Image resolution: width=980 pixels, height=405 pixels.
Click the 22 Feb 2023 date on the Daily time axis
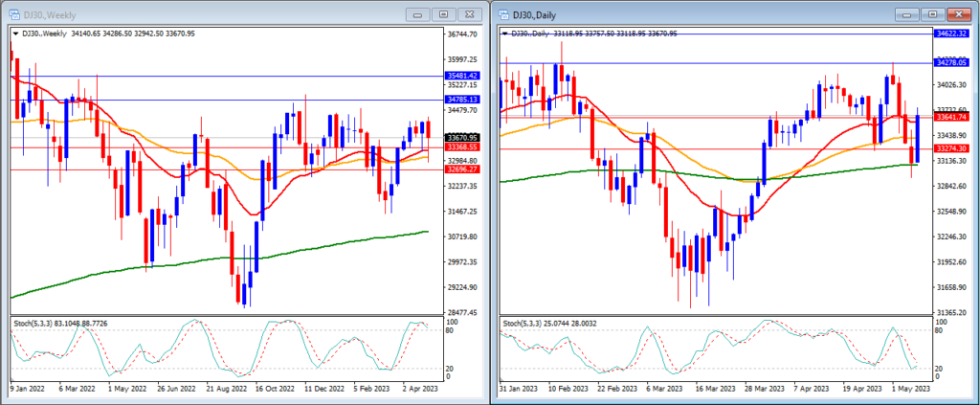coord(619,388)
